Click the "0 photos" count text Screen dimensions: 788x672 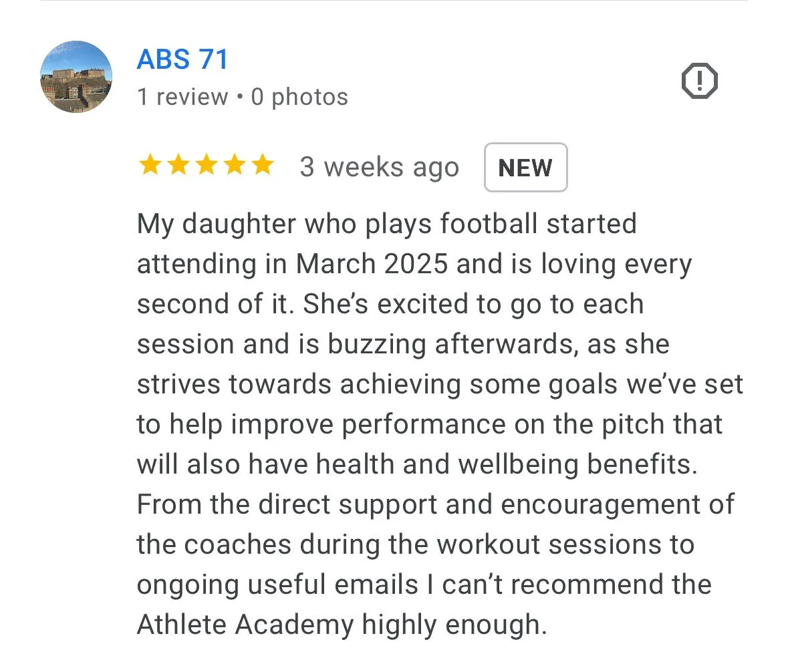coord(299,98)
